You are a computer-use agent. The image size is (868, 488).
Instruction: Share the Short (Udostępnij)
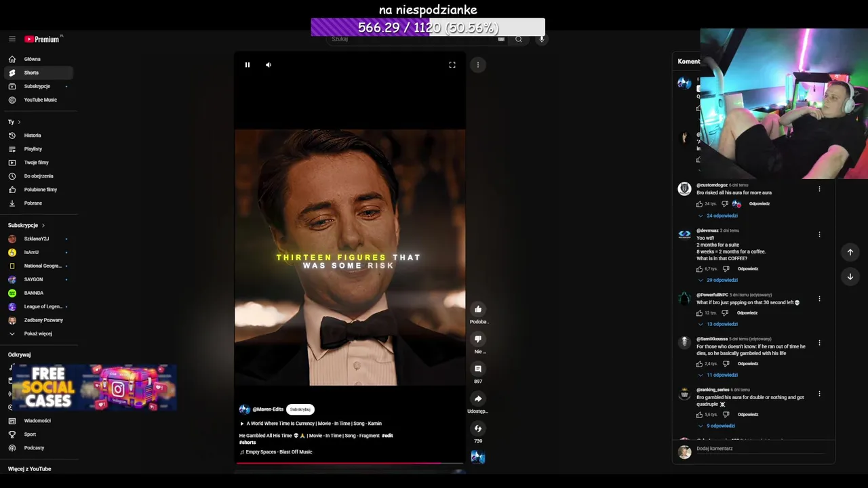pyautogui.click(x=478, y=399)
